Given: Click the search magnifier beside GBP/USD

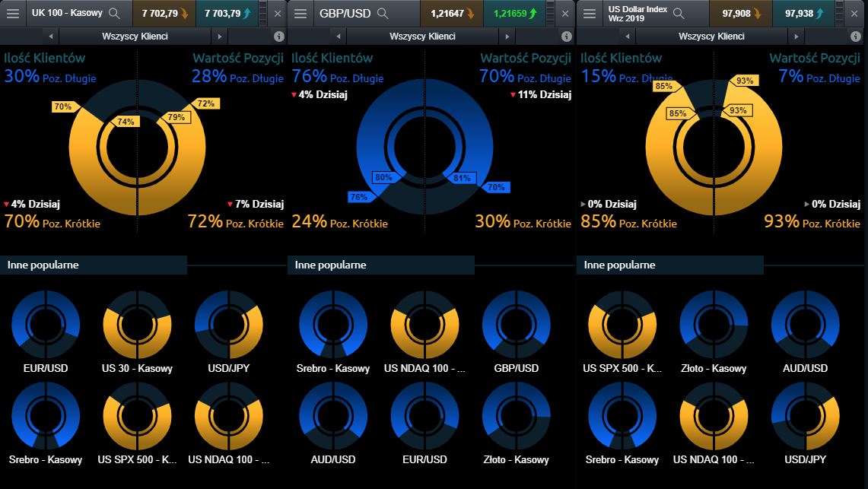Looking at the screenshot, I should tap(383, 14).
